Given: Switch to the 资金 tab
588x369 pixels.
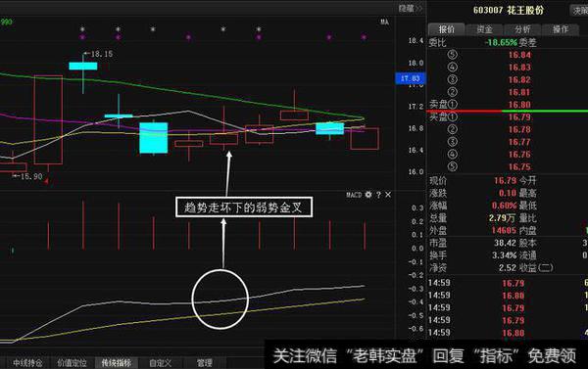Looking at the screenshot, I should click(484, 29).
